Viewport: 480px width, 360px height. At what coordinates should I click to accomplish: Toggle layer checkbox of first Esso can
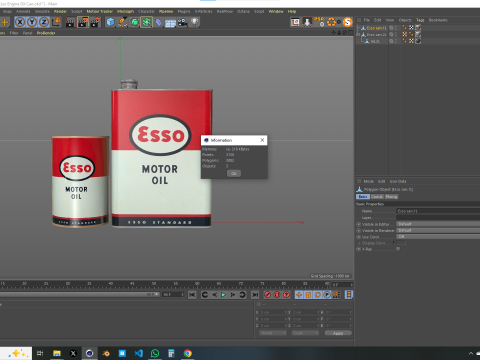pos(391,28)
